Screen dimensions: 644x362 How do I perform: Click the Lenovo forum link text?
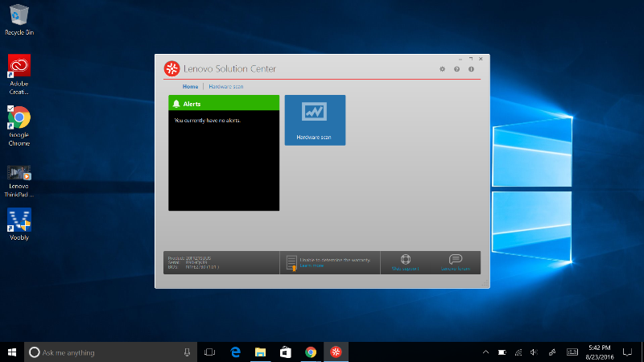click(x=456, y=269)
